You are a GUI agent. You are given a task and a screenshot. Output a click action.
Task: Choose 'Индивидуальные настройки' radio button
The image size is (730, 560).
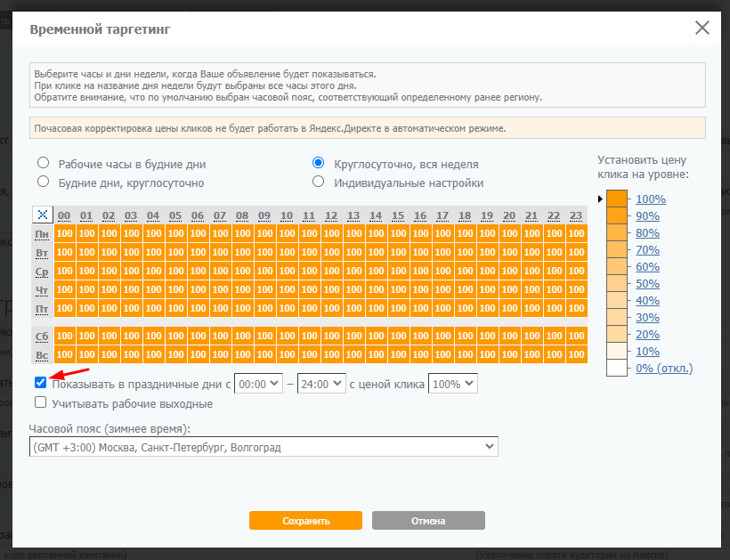click(x=318, y=183)
